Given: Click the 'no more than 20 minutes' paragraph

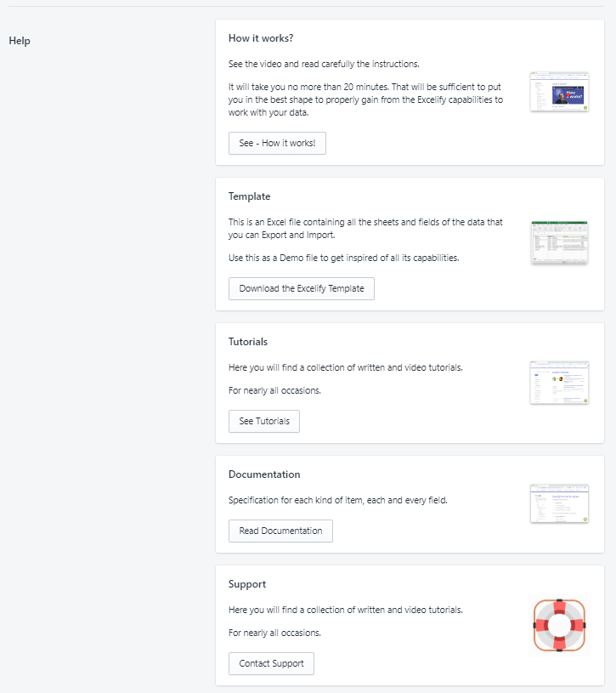Looking at the screenshot, I should 365,99.
